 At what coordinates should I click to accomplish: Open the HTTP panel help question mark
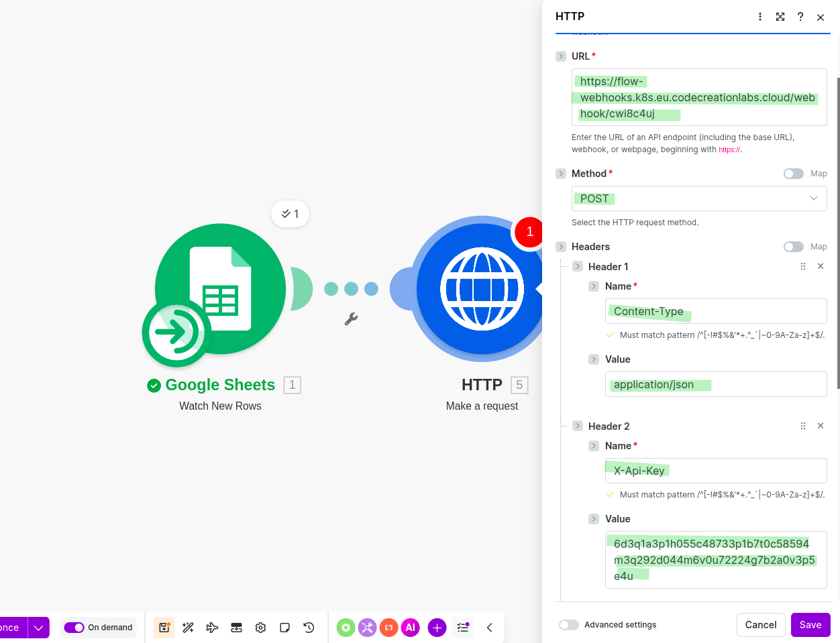coord(800,17)
